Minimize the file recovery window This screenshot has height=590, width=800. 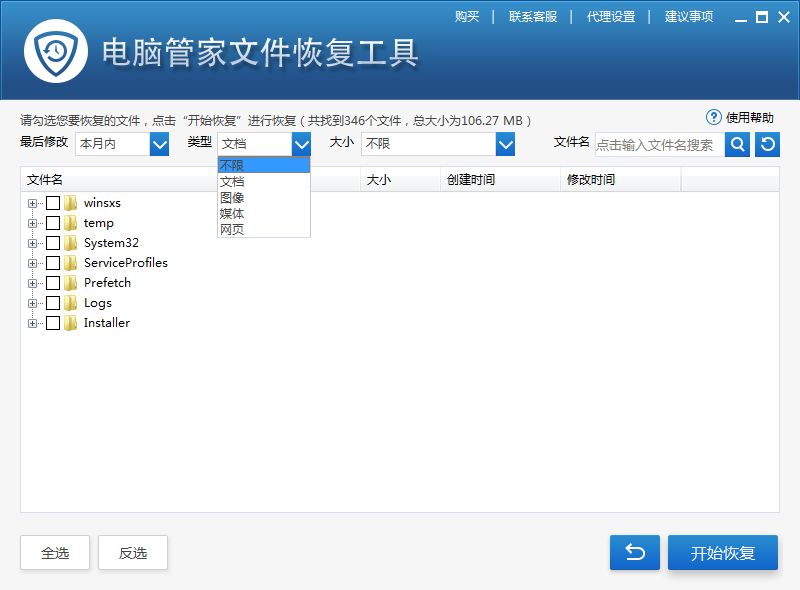click(740, 18)
